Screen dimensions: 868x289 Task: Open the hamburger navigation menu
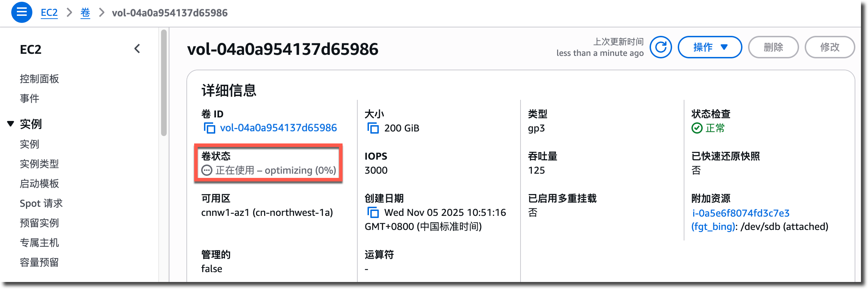tap(22, 12)
